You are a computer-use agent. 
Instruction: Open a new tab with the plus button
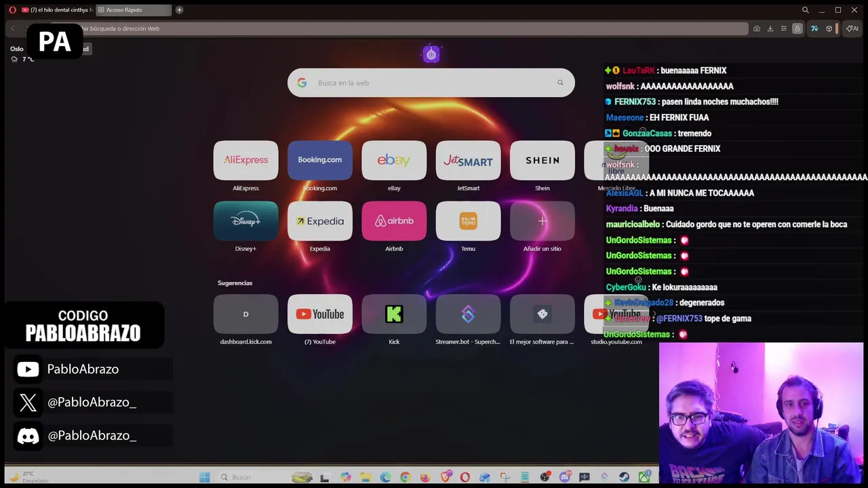point(179,9)
